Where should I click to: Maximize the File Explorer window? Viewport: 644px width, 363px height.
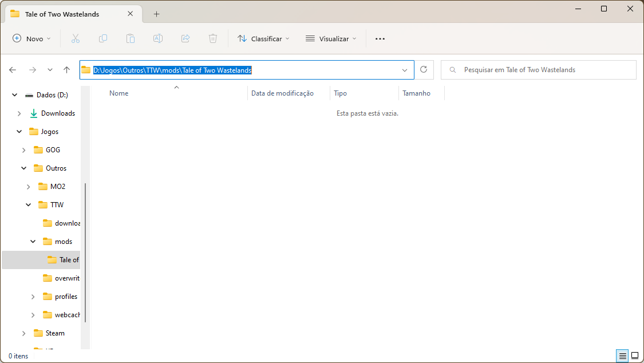click(x=604, y=9)
